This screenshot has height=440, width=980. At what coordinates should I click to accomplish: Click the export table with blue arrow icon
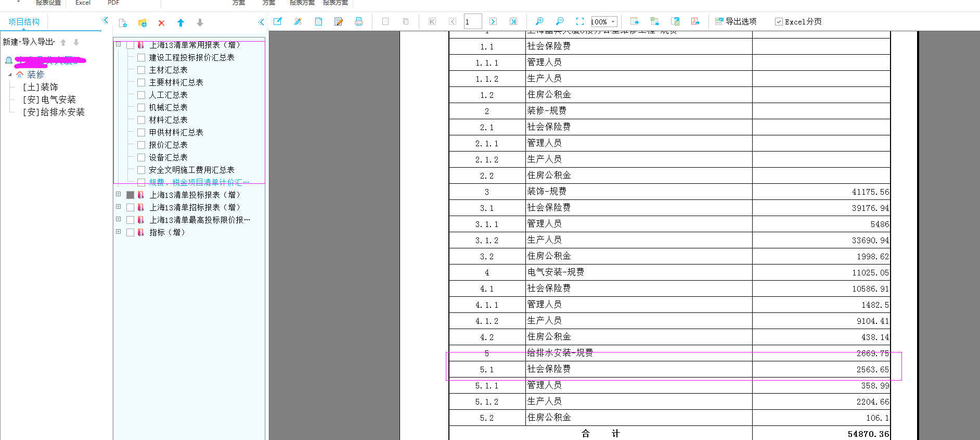pos(635,21)
